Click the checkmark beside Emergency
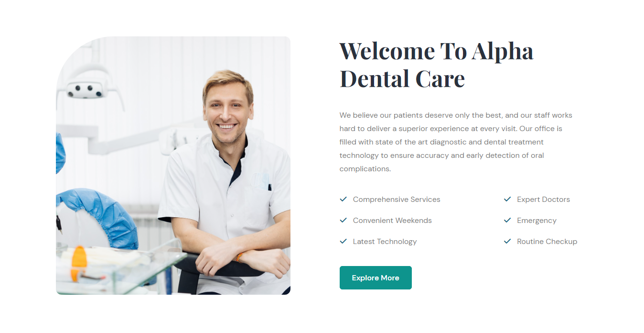This screenshot has height=333, width=644. pos(507,220)
